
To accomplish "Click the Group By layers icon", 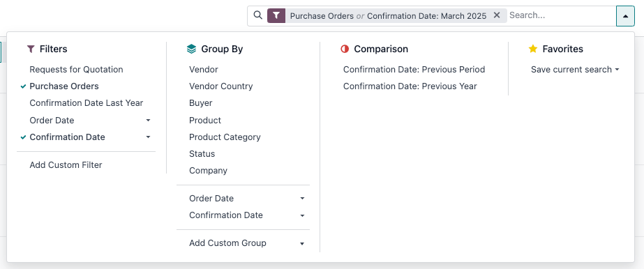I will point(191,49).
